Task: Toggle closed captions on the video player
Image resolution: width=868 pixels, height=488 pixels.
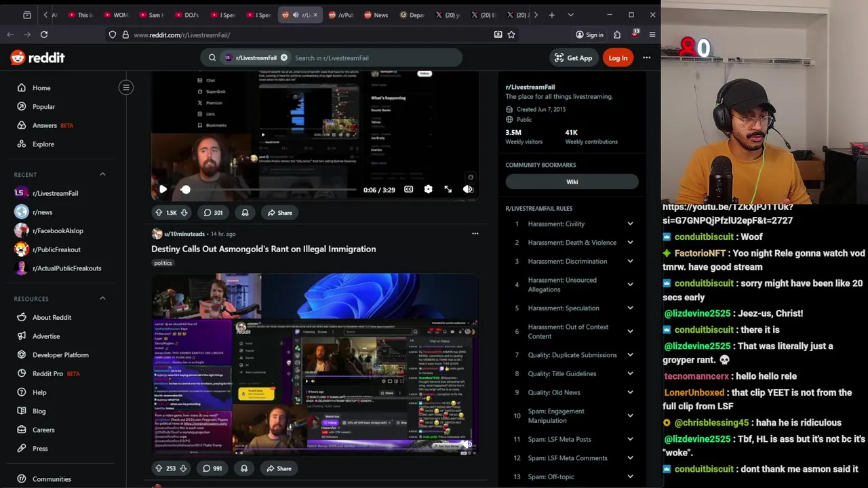Action: (408, 190)
